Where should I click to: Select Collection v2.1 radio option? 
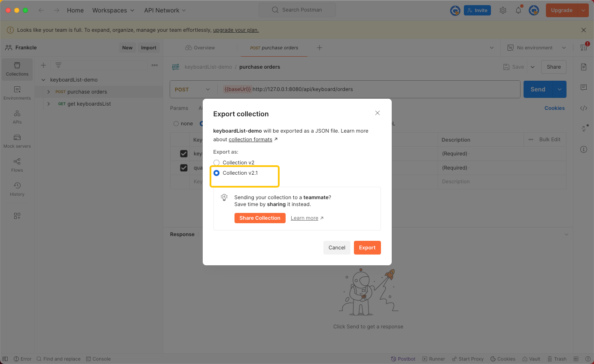[x=216, y=173]
